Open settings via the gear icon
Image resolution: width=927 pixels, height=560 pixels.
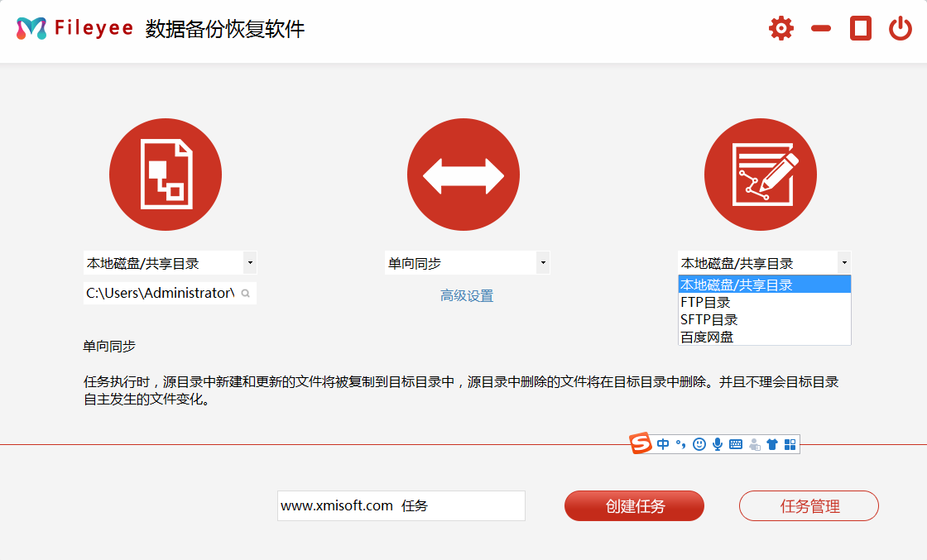(781, 29)
